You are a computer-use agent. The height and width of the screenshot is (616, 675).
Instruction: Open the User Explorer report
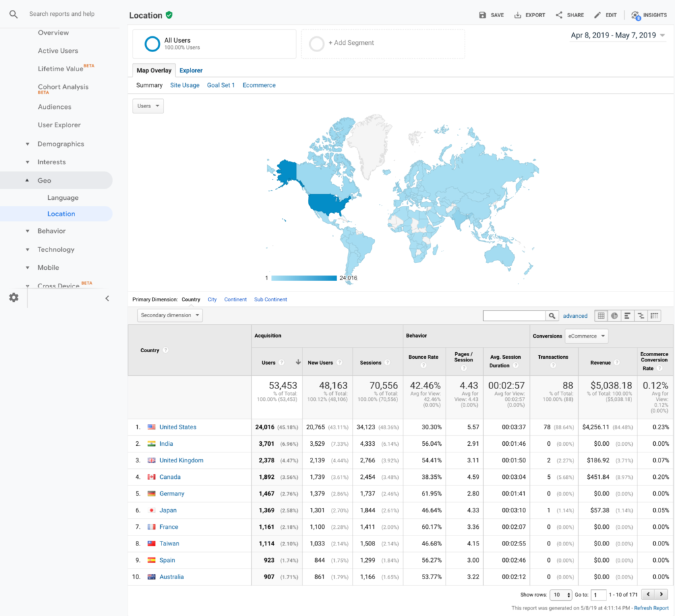[59, 125]
